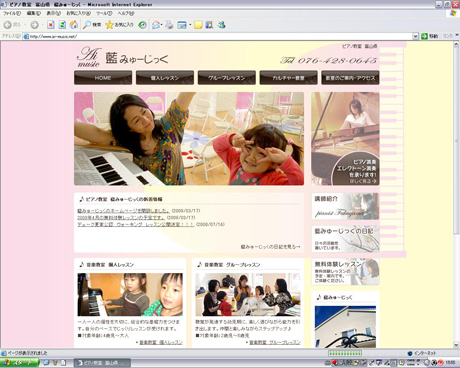
Task: Open the Edit (編集) menu
Action: point(34,13)
